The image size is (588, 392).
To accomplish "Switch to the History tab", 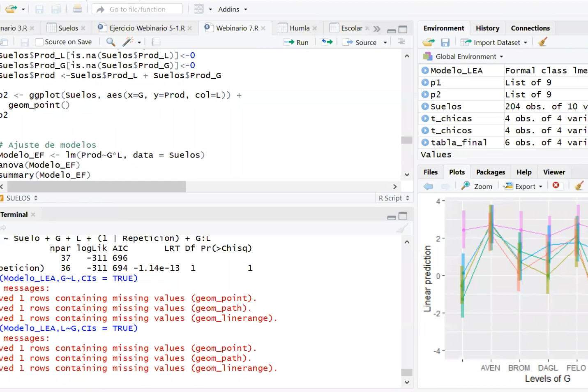I will (487, 28).
